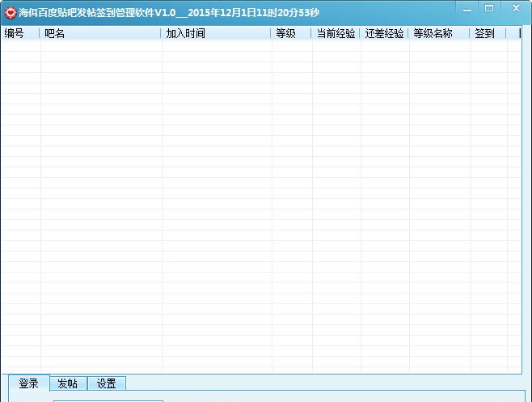The width and height of the screenshot is (532, 402).
Task: Close the 海侽百度贴吧 software window
Action: click(x=516, y=8)
